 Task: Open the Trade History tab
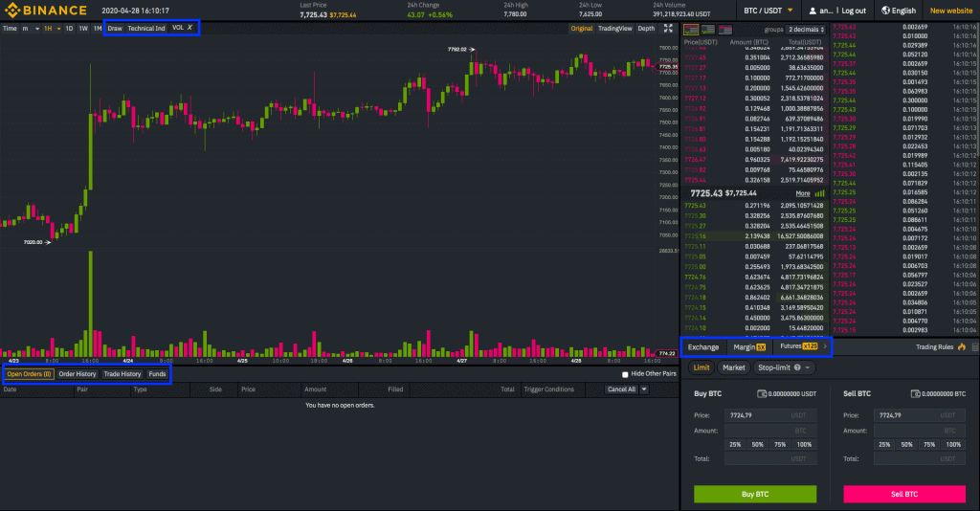[122, 374]
